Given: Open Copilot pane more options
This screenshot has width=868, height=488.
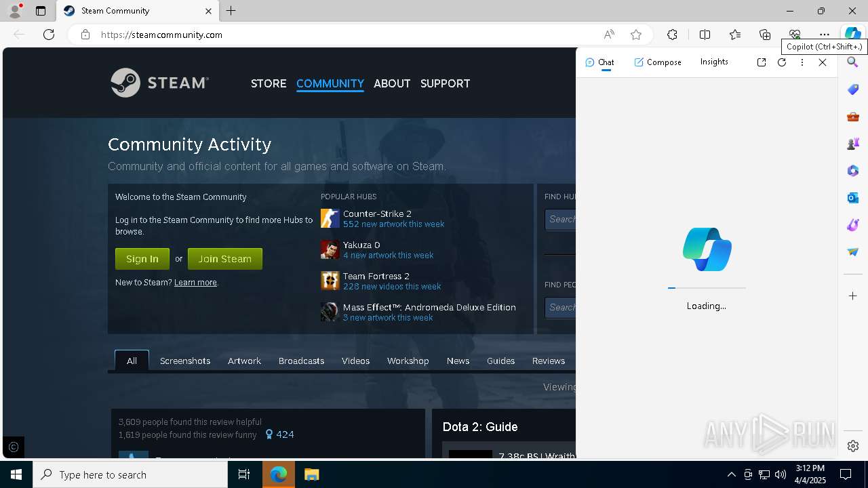Looking at the screenshot, I should point(802,62).
